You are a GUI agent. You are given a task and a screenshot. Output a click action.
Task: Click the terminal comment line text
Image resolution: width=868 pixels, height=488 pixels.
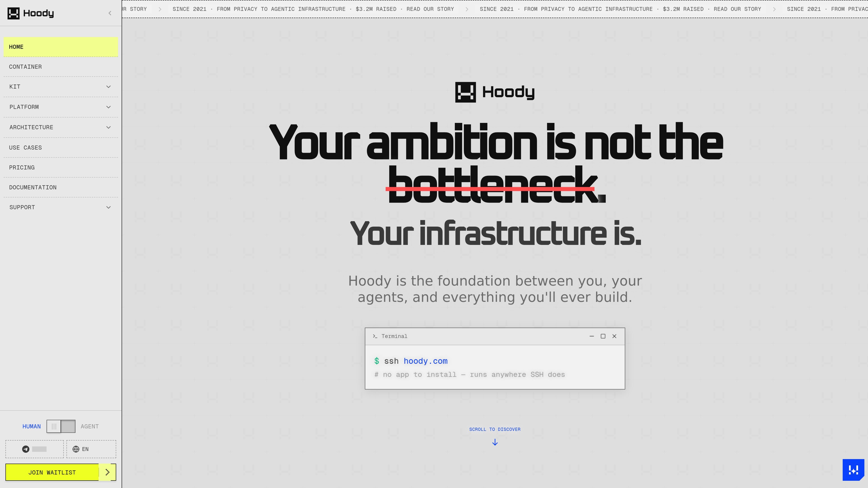click(x=470, y=375)
